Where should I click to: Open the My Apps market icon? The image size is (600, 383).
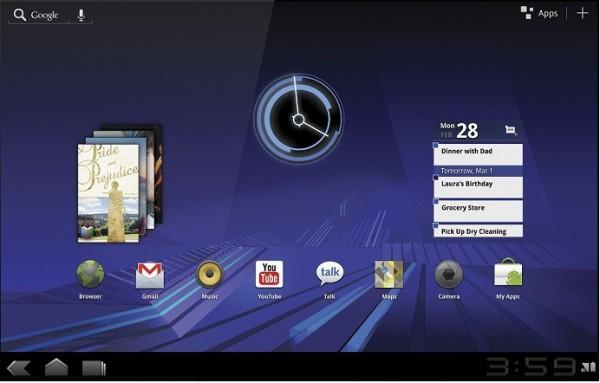pyautogui.click(x=508, y=273)
